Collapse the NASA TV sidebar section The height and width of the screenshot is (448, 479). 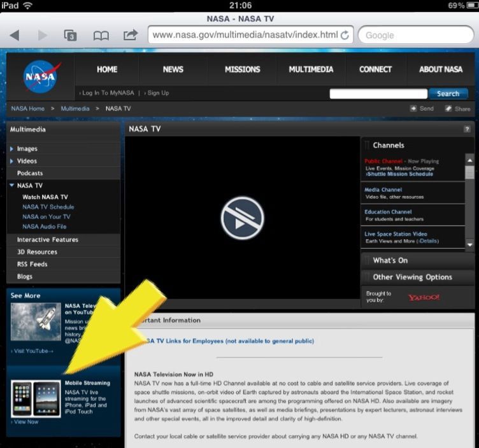[x=11, y=185]
